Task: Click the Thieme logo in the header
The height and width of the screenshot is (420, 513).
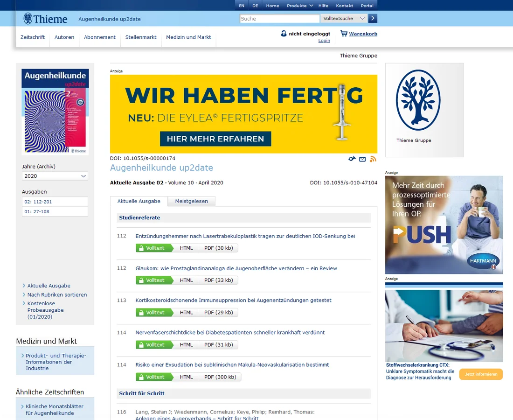Action: pyautogui.click(x=45, y=19)
